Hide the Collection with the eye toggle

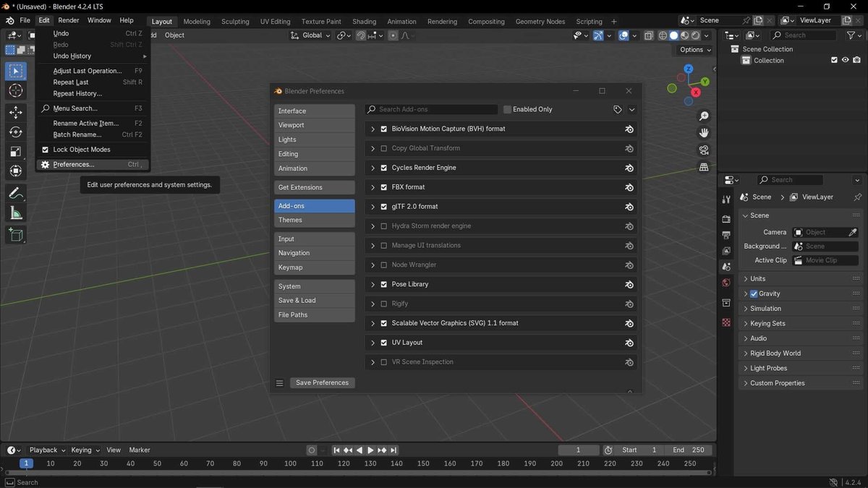(x=845, y=60)
